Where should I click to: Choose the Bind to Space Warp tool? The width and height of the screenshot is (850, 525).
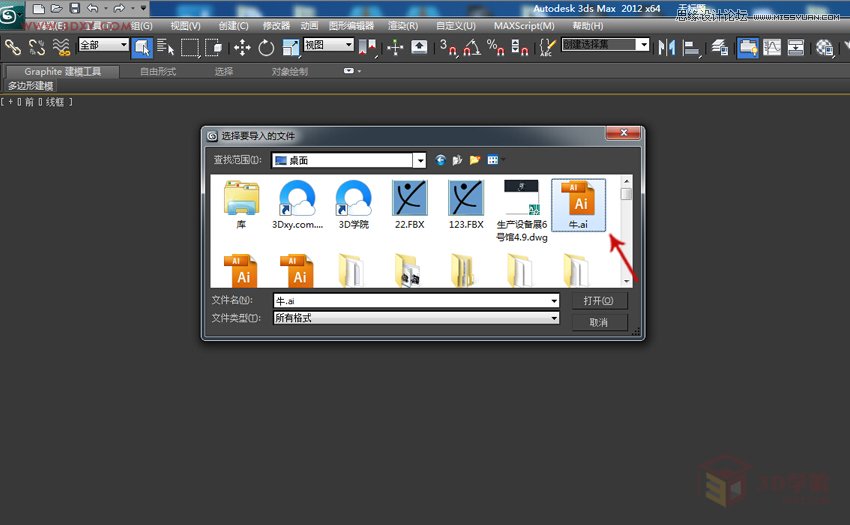[x=61, y=48]
